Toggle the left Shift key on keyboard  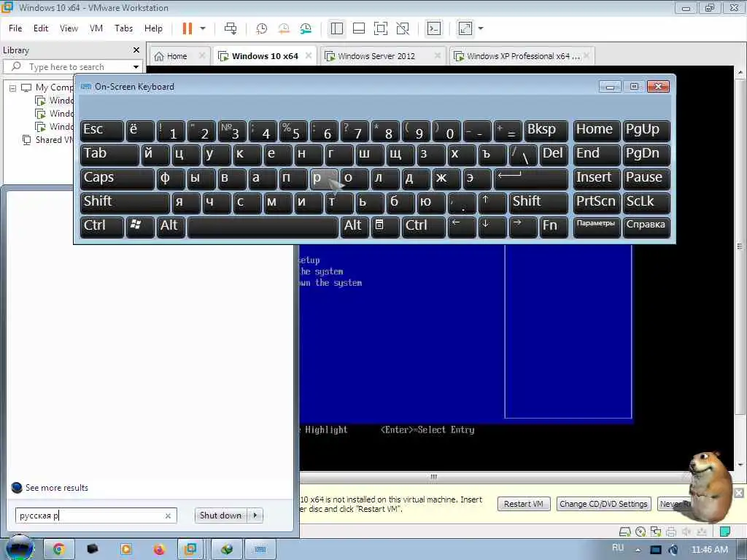[125, 203]
